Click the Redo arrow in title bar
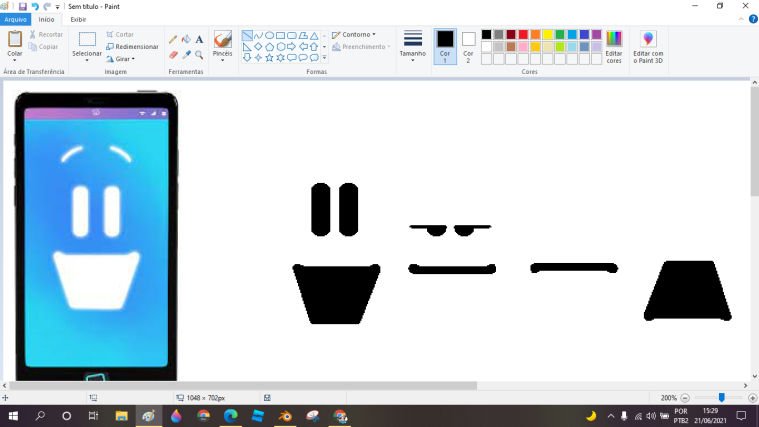 click(47, 6)
